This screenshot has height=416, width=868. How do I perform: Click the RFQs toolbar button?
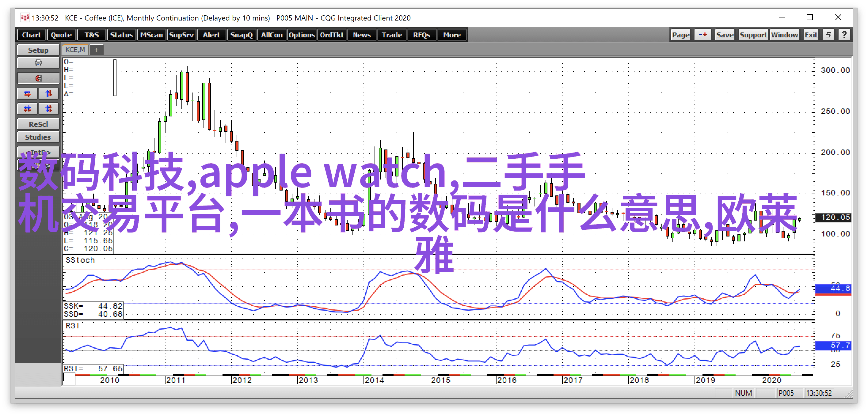(422, 35)
